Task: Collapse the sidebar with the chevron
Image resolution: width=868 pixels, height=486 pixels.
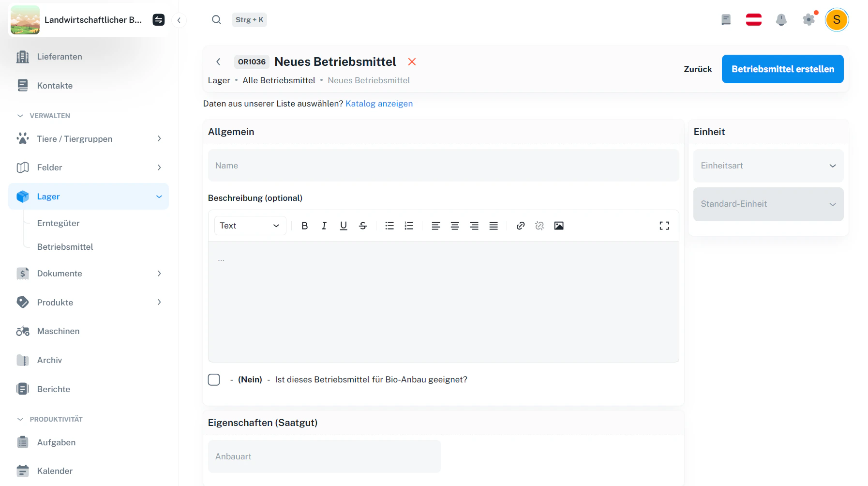Action: pyautogui.click(x=179, y=20)
